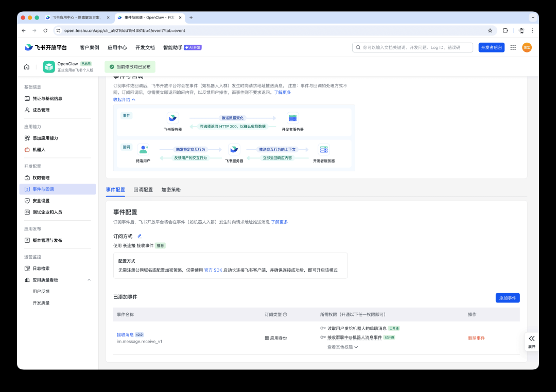Collapse 应用质量看板 with its chevron
This screenshot has width=556, height=392.
tap(89, 280)
